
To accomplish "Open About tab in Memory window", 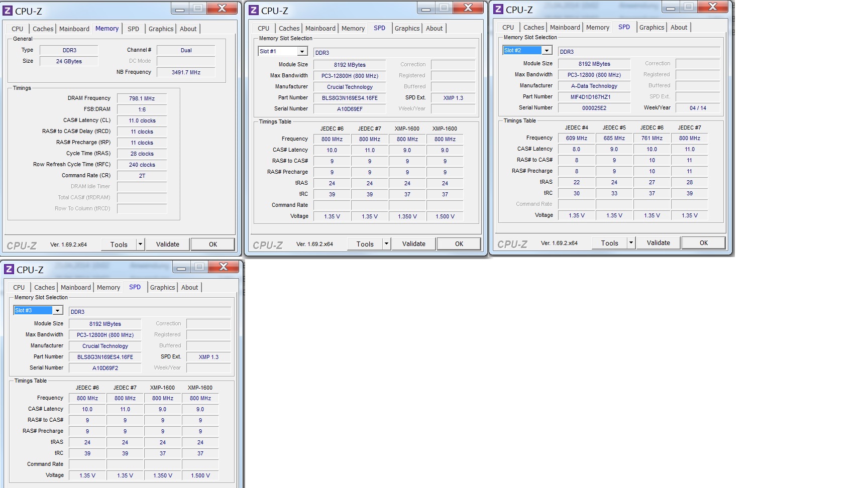I will [188, 29].
